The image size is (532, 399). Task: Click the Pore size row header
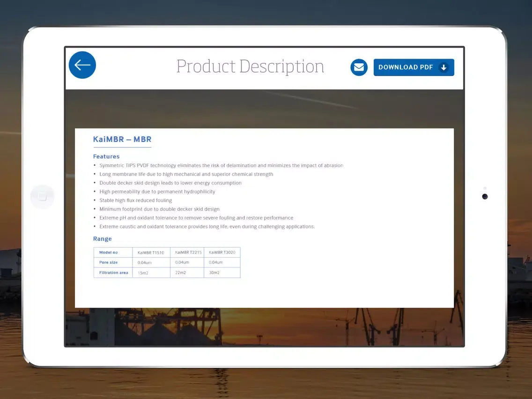point(109,262)
